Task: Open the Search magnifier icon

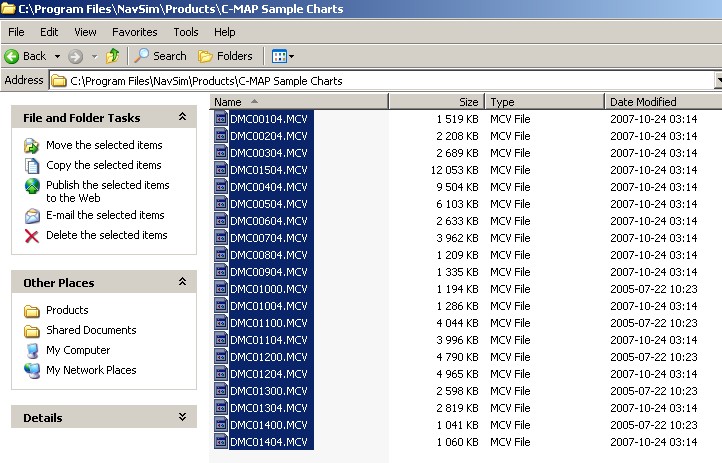Action: [141, 56]
